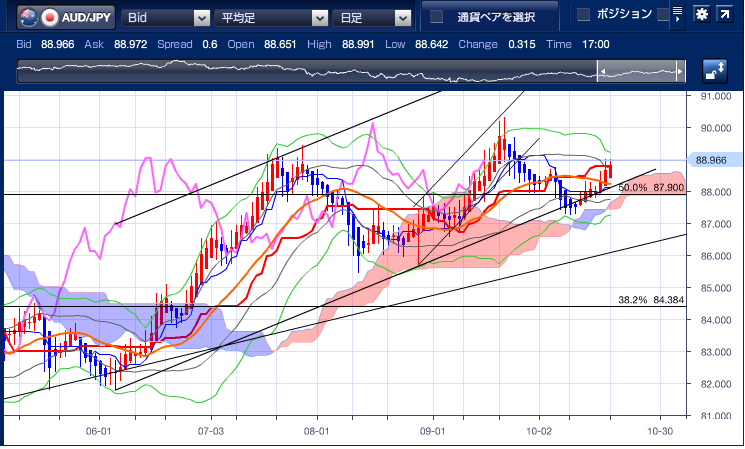Expand the hidden toolbar options menu
The height and width of the screenshot is (449, 745).
678,15
